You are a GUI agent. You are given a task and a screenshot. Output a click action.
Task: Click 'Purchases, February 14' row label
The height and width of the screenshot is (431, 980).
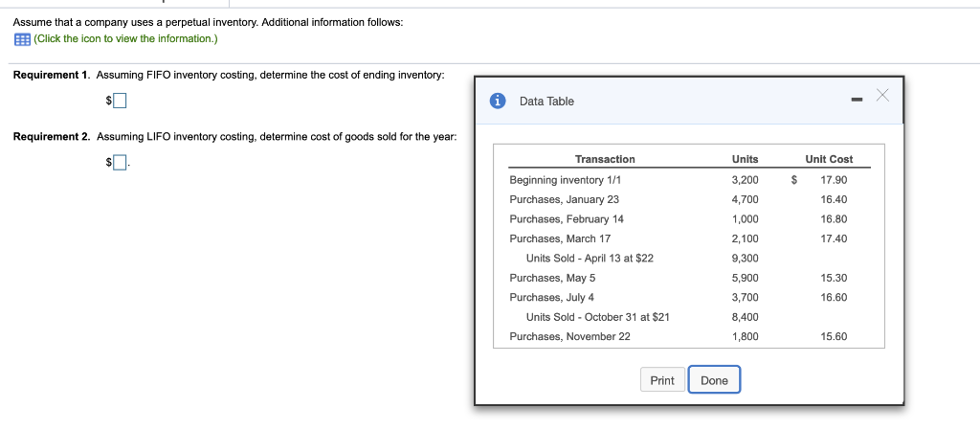(x=567, y=219)
